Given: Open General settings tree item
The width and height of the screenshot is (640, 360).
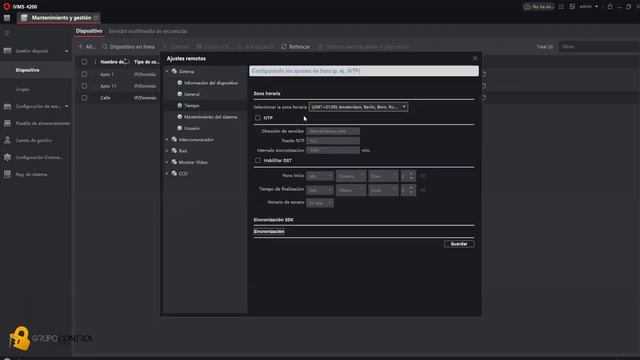Looking at the screenshot, I should tap(191, 94).
